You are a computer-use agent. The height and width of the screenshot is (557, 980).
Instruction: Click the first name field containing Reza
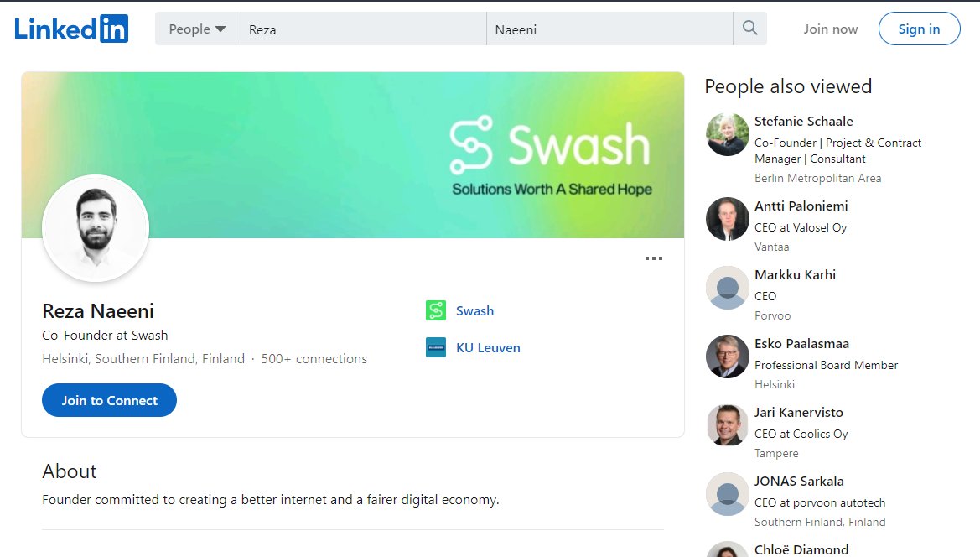point(364,29)
